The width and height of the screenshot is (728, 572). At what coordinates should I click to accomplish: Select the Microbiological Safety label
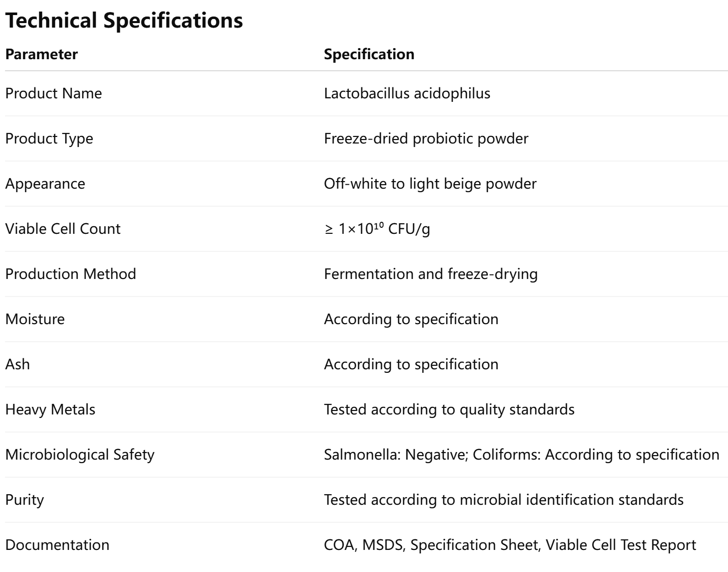[x=80, y=455]
